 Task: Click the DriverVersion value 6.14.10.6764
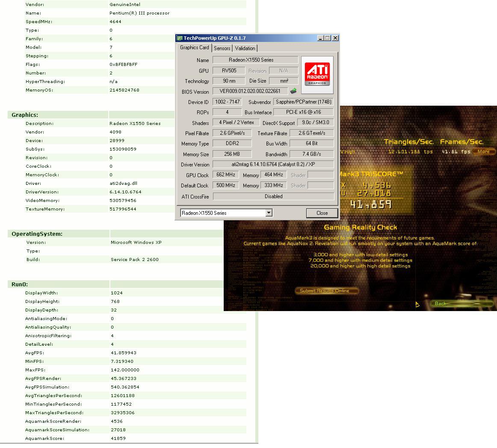(x=125, y=192)
